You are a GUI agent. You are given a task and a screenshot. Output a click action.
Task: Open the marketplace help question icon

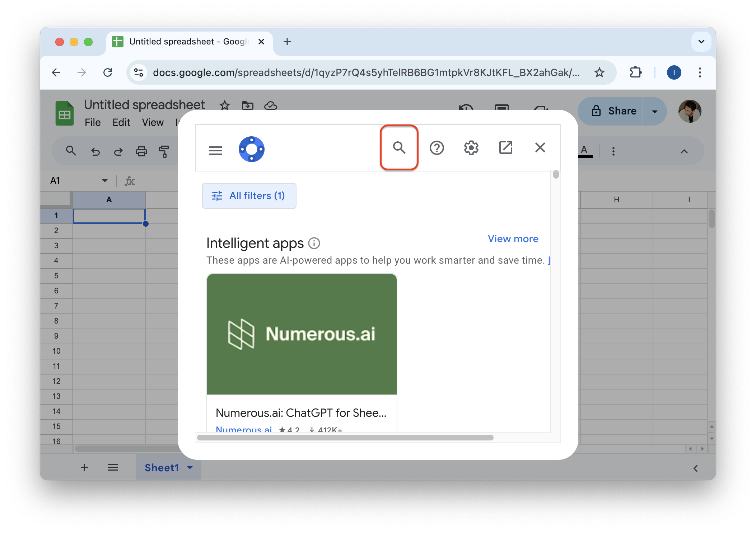(x=437, y=148)
